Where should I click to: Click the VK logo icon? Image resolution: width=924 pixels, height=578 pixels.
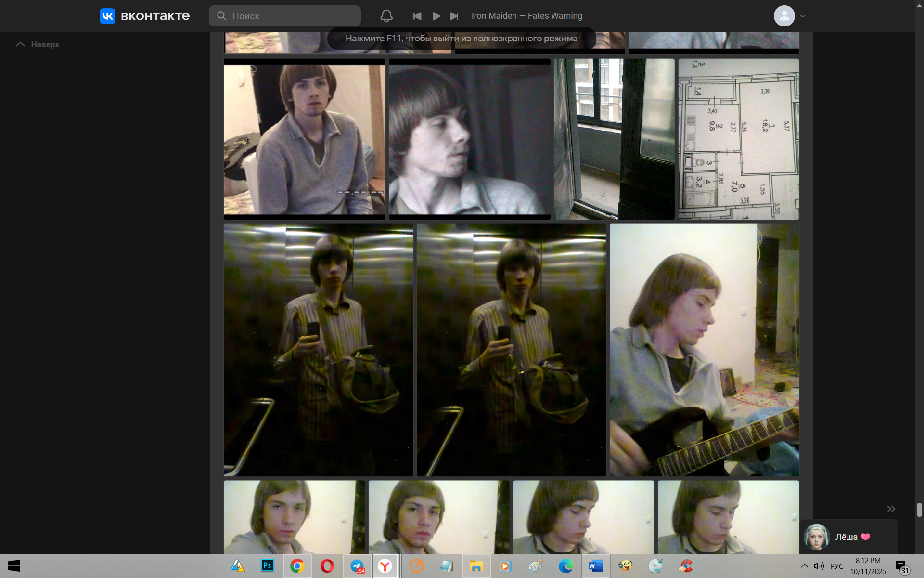point(107,16)
